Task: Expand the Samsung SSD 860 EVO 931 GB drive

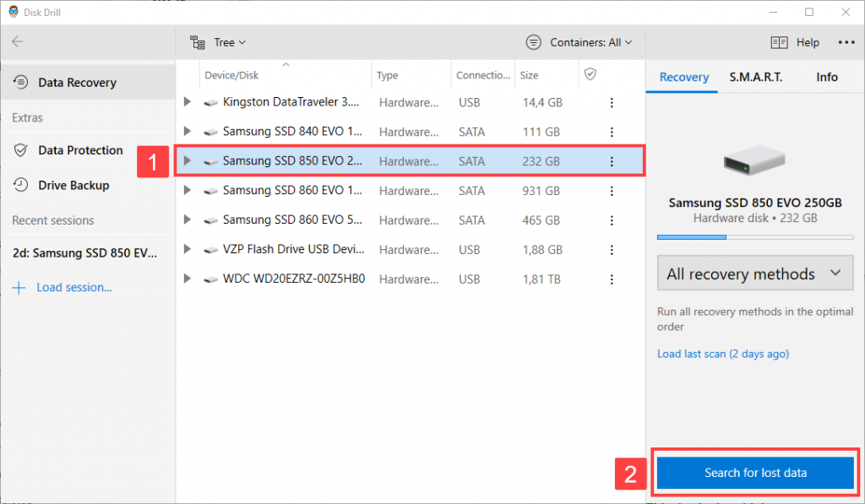Action: tap(187, 190)
